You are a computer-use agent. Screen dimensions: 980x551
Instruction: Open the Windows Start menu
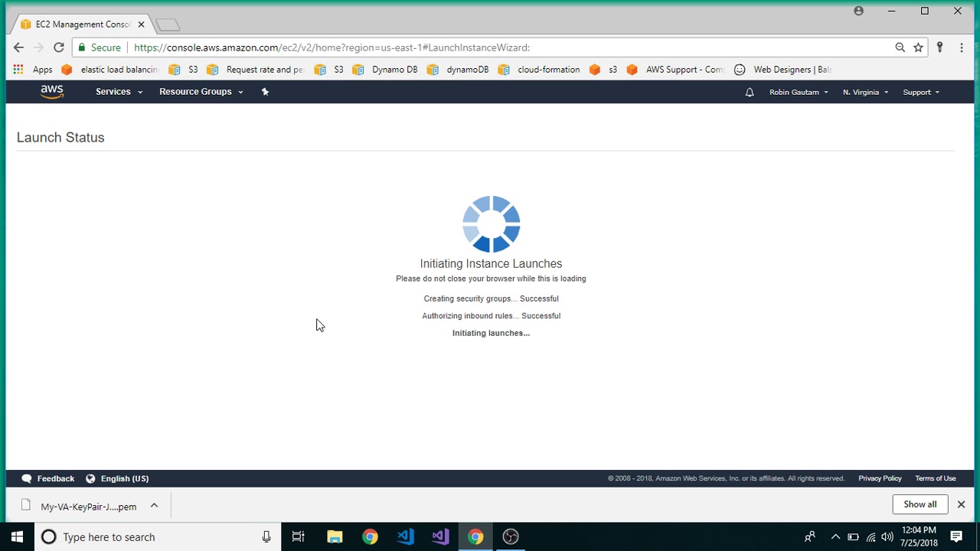pos(17,537)
